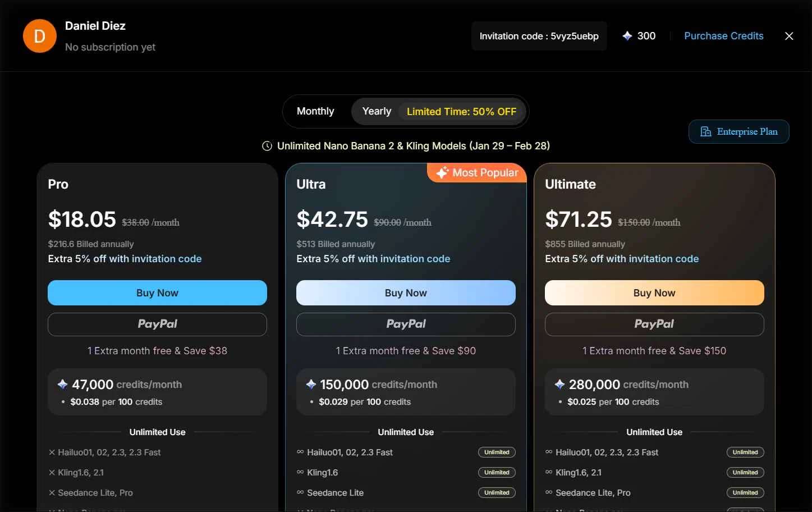Click the infinity icon beside Ultimate Kling1.6, 2.1
The width and height of the screenshot is (812, 512).
[x=549, y=472]
